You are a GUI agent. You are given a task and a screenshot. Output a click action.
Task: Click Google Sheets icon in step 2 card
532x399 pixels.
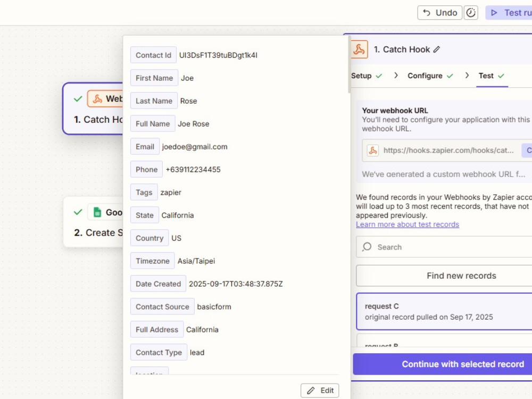97,212
